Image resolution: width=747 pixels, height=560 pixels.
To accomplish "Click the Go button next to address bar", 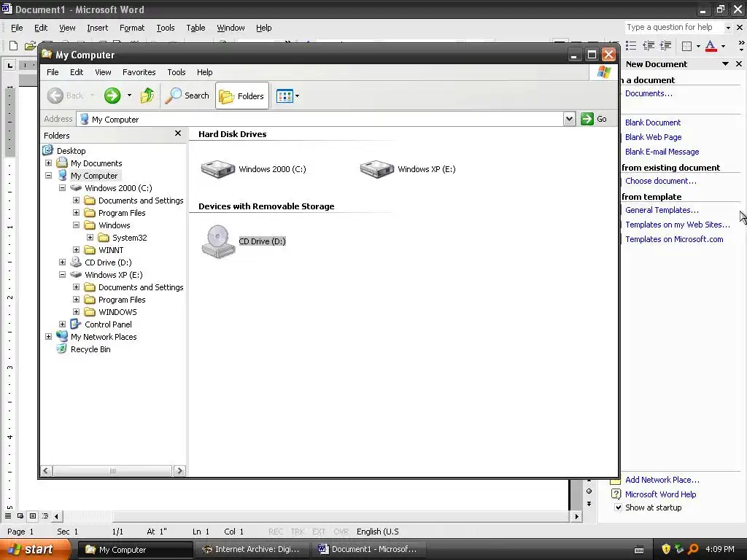I will click(594, 119).
